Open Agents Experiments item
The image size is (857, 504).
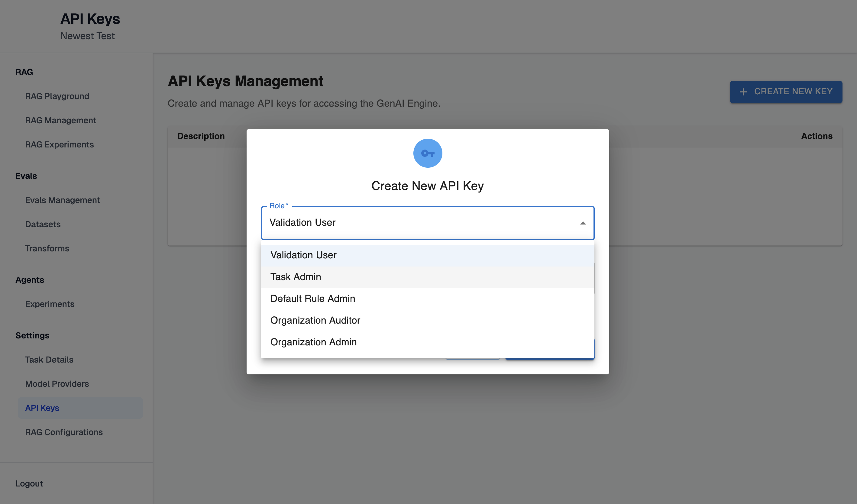tap(50, 304)
